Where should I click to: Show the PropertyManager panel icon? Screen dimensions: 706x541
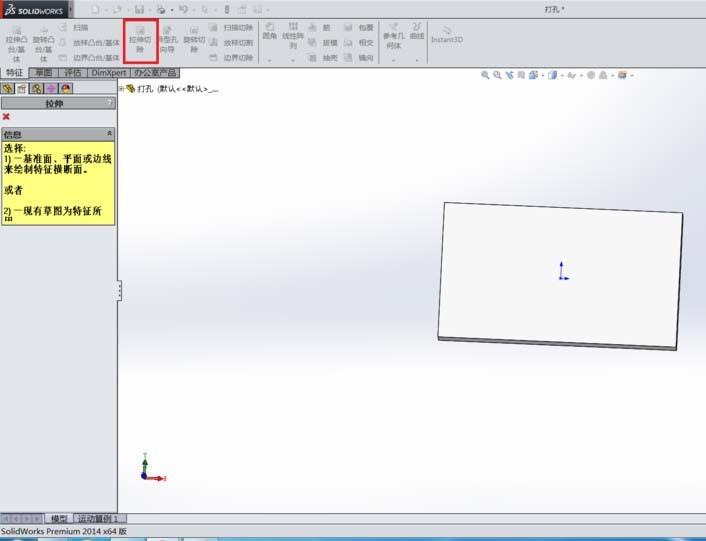(x=22, y=88)
